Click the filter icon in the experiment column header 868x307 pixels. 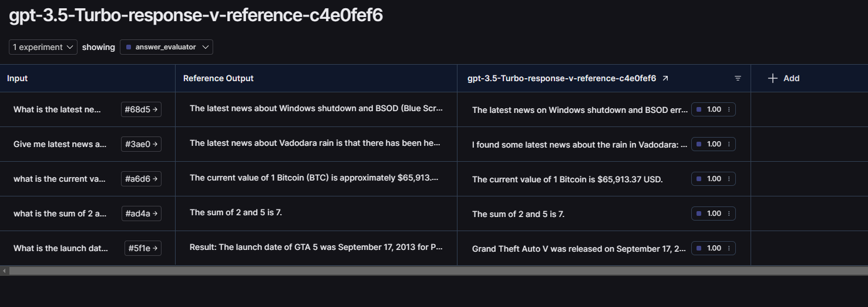738,78
